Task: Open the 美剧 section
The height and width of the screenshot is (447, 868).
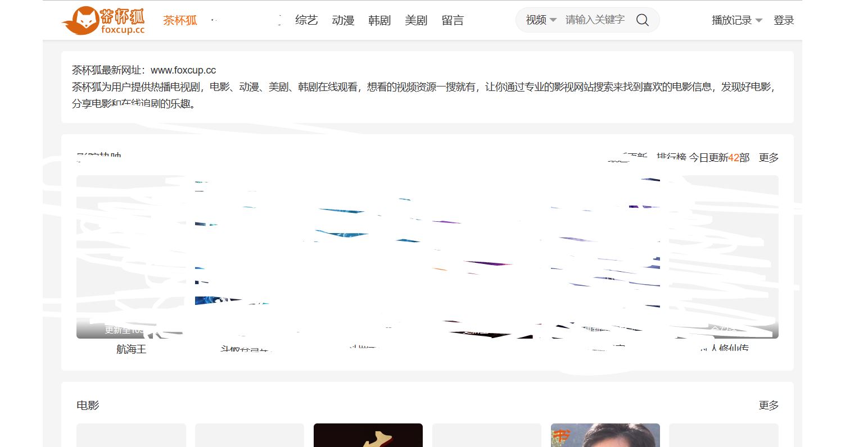Action: 416,20
